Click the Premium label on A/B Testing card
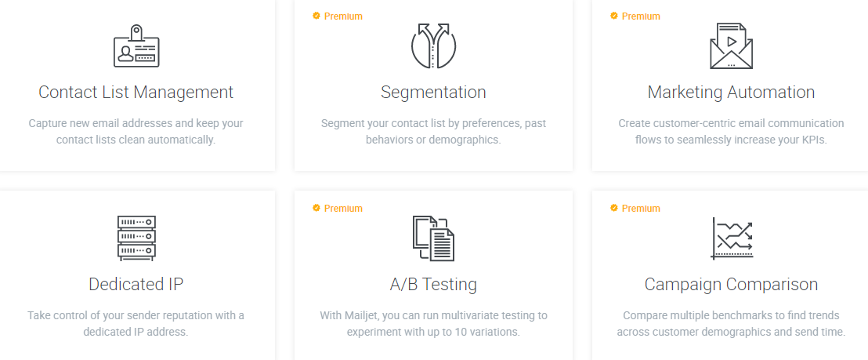The image size is (868, 360). click(x=343, y=209)
